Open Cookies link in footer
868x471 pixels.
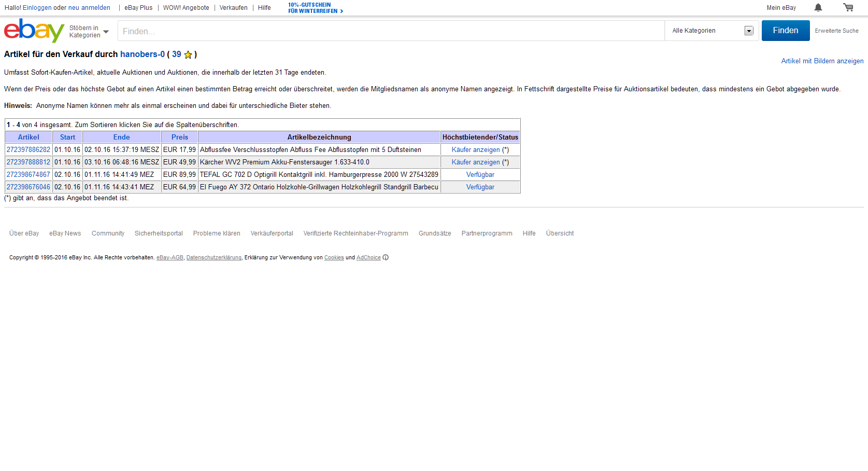(334, 258)
